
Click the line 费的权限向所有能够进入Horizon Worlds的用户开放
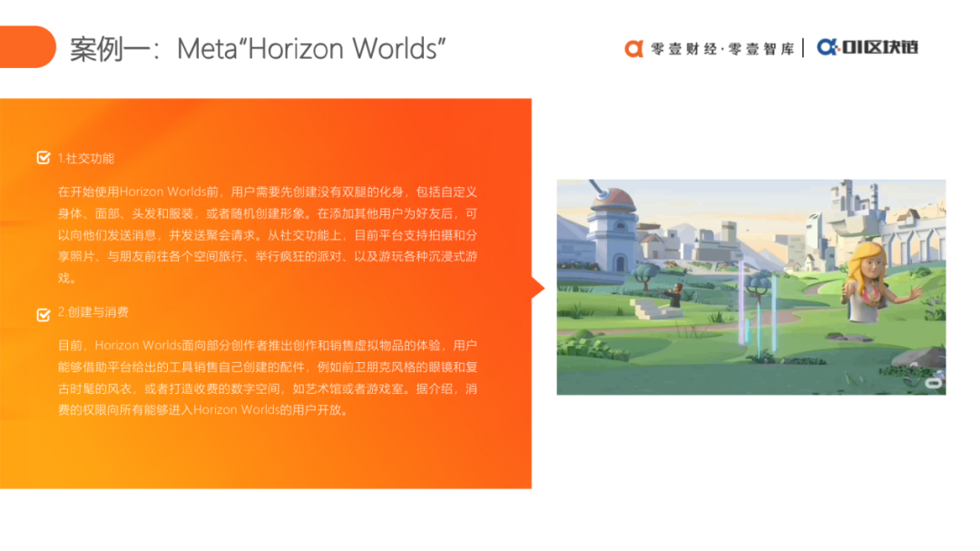(204, 410)
